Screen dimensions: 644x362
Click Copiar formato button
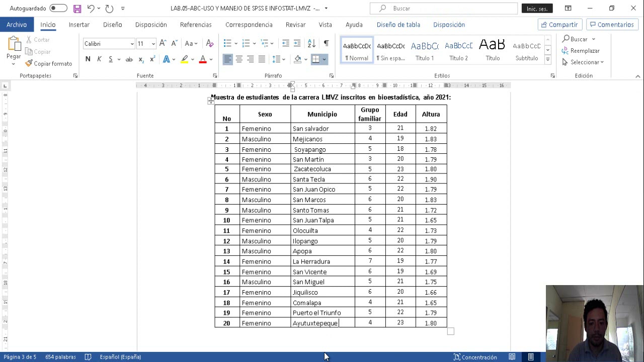point(49,64)
